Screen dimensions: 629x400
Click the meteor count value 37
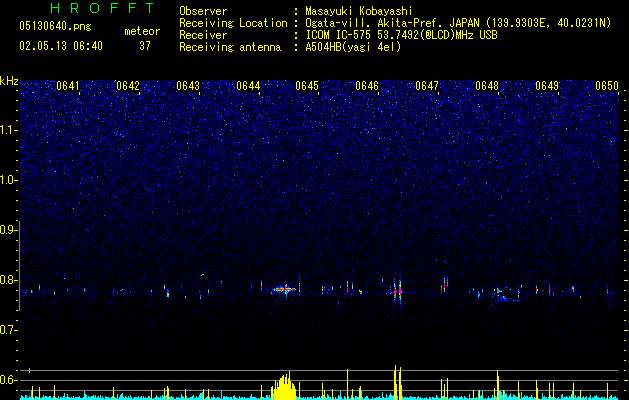pyautogui.click(x=145, y=46)
